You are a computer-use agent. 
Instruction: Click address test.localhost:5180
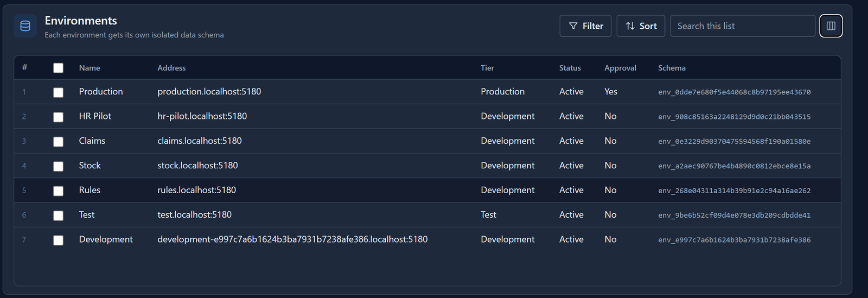click(x=195, y=214)
